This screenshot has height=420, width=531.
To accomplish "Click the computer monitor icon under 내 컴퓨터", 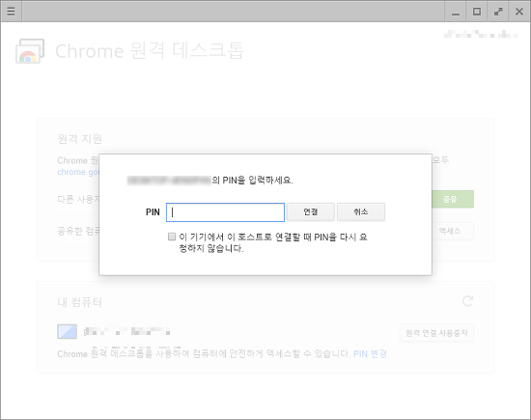I will point(67,331).
